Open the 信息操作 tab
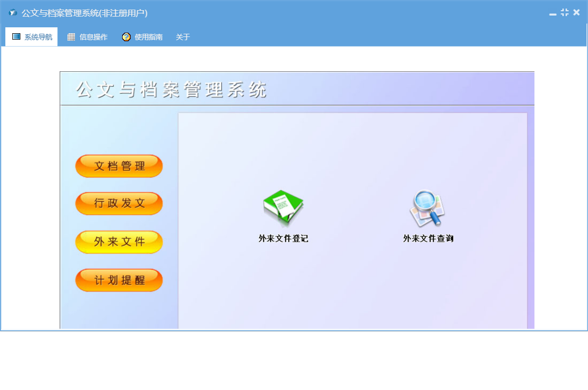 pyautogui.click(x=93, y=37)
